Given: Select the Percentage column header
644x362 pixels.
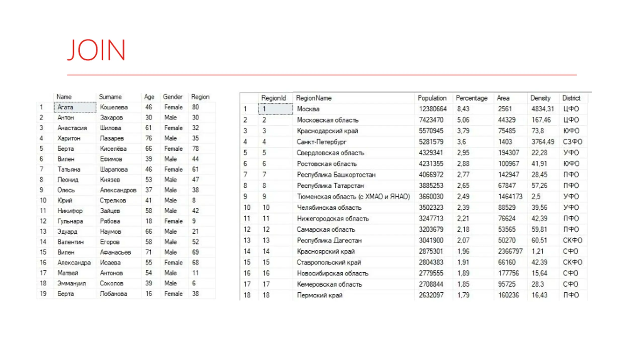Looking at the screenshot, I should tap(472, 98).
